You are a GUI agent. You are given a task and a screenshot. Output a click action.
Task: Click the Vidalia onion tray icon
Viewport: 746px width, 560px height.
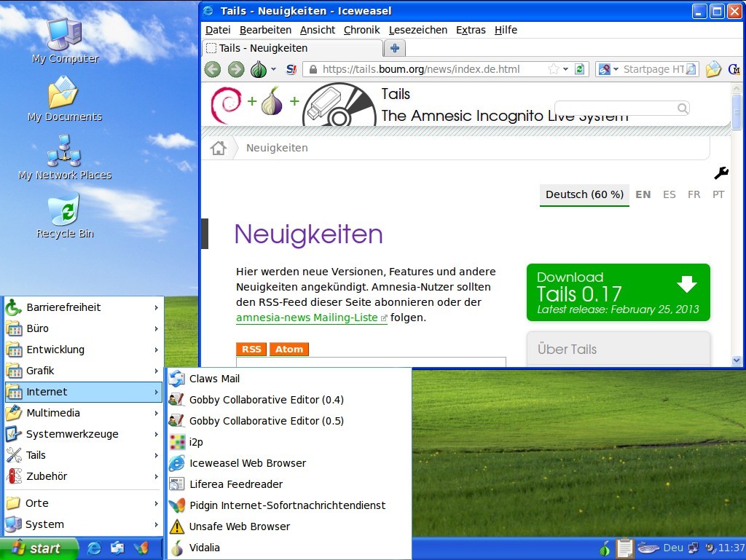605,548
